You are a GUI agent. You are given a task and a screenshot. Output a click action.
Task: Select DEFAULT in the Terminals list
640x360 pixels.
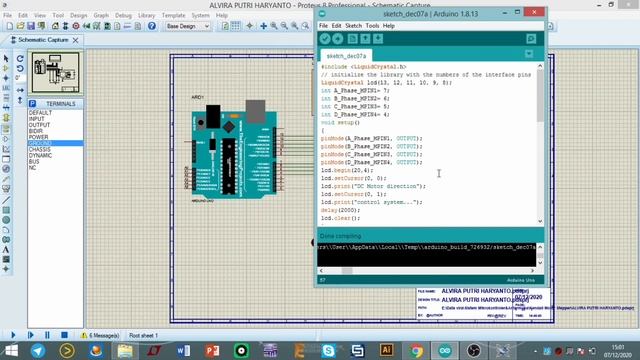point(56,113)
